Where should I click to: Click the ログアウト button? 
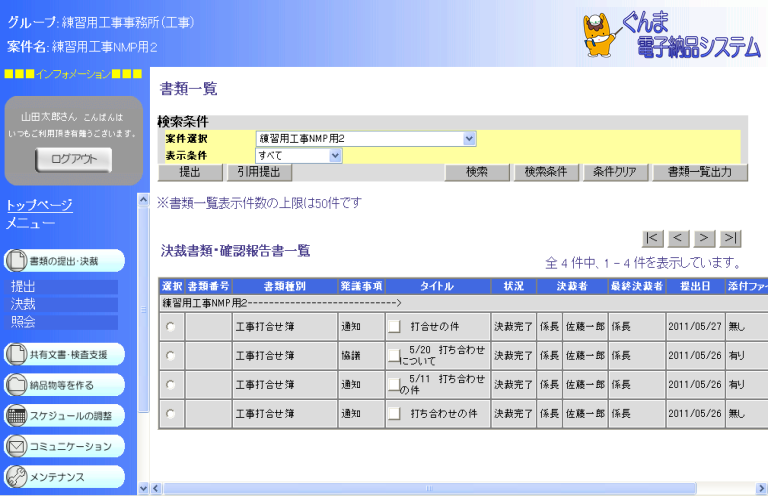tap(74, 159)
